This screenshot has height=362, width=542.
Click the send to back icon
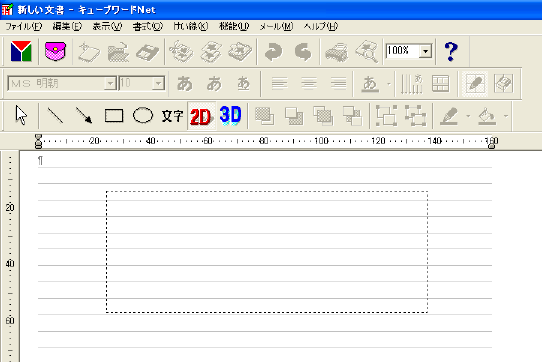pyautogui.click(x=294, y=116)
